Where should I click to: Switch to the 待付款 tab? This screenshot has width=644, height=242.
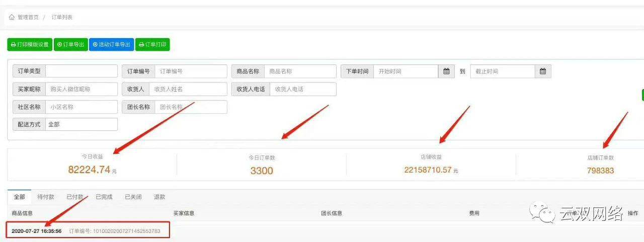(46, 197)
